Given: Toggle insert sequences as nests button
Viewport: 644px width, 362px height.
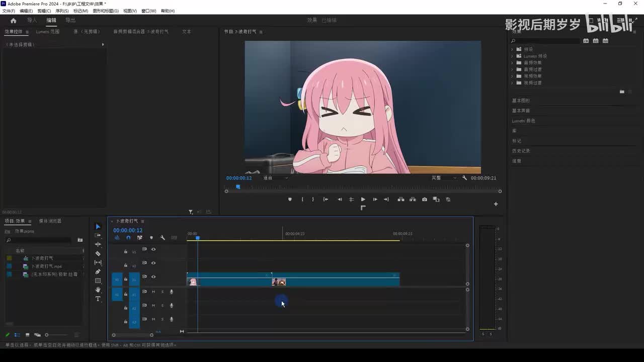Looking at the screenshot, I should 117,238.
